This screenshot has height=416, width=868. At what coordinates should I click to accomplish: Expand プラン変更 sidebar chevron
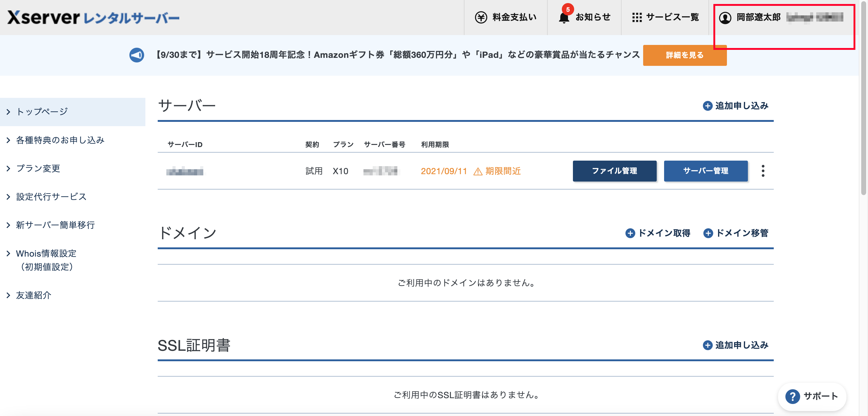8,168
